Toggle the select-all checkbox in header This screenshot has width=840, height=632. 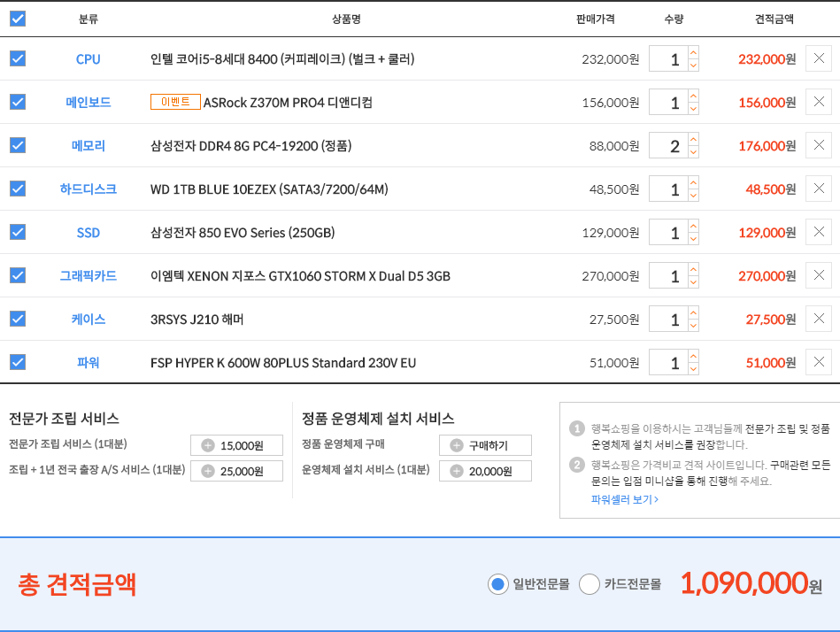tap(18, 19)
